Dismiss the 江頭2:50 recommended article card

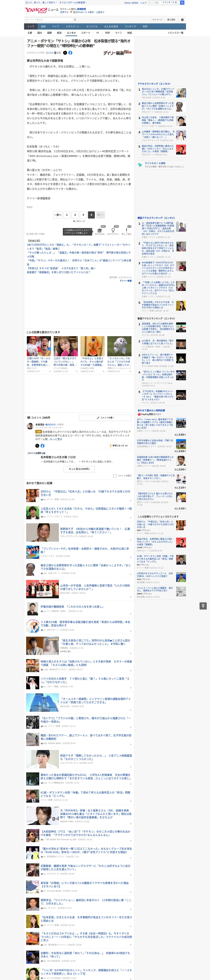[x=50, y=371]
